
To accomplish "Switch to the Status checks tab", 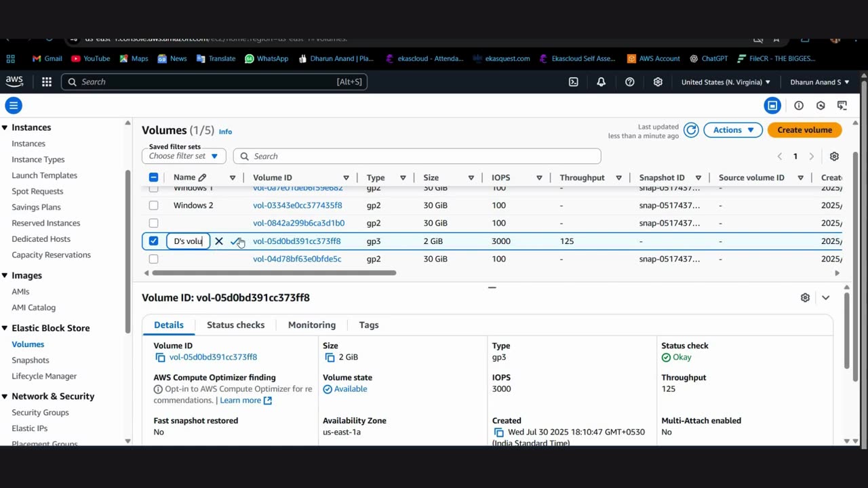I will pos(235,325).
